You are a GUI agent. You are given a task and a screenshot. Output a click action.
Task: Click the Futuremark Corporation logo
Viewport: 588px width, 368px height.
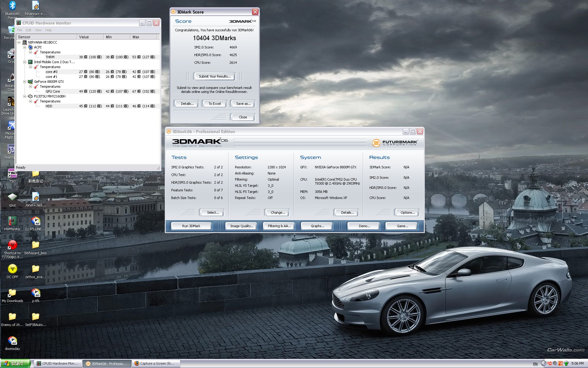(x=395, y=143)
